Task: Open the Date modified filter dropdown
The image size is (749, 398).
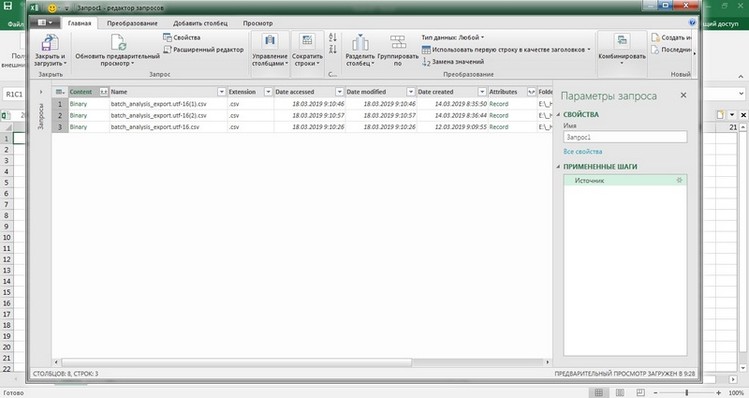Action: 411,92
